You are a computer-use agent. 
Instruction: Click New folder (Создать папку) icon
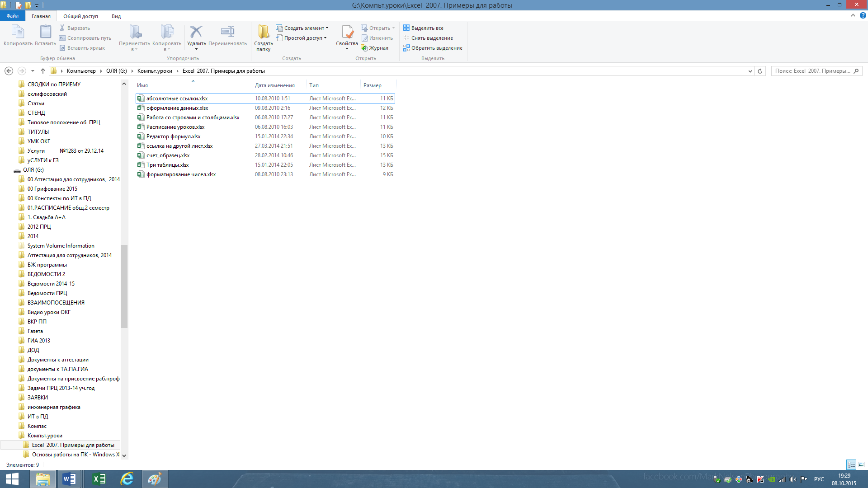coord(264,32)
